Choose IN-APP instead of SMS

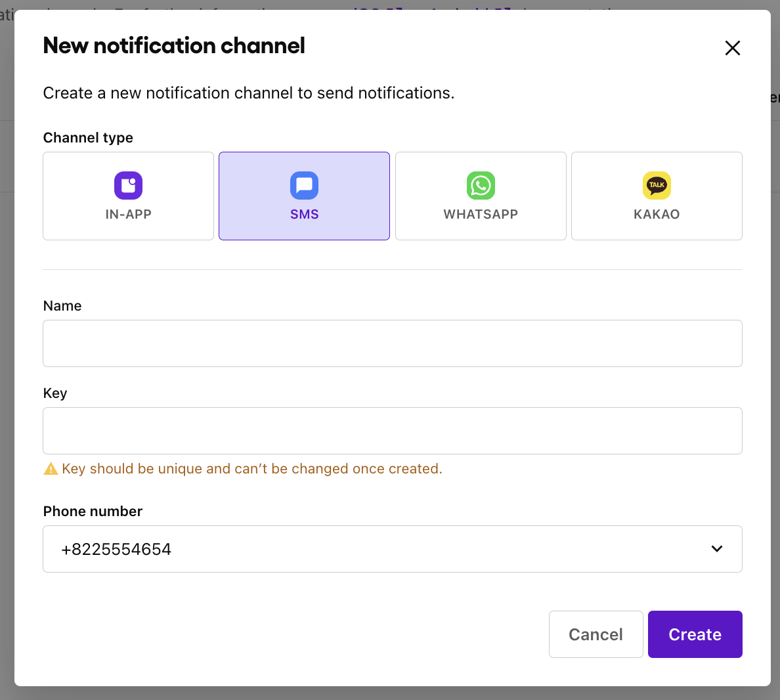point(128,196)
